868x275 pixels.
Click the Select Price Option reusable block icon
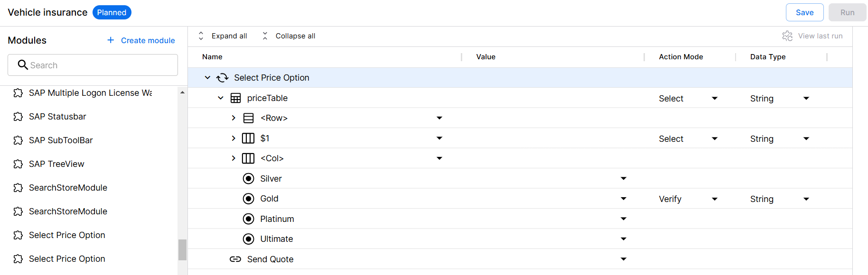tap(222, 78)
